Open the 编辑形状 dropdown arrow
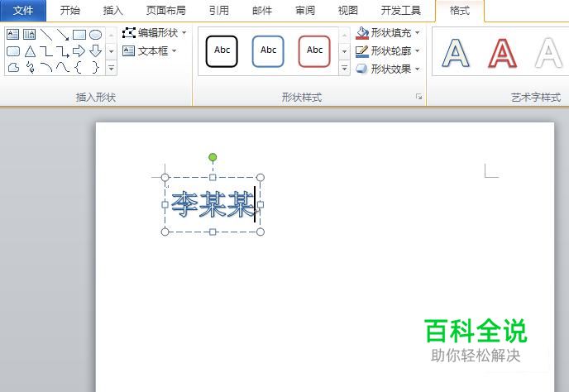 (184, 33)
